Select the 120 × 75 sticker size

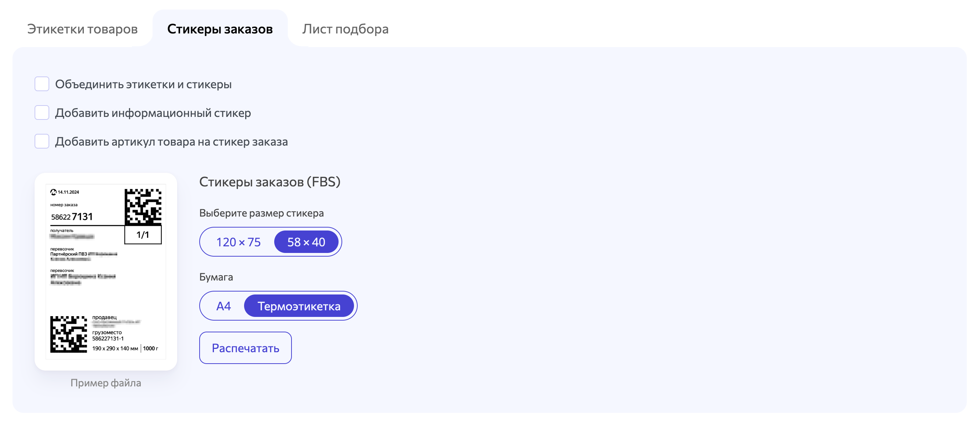(x=238, y=242)
